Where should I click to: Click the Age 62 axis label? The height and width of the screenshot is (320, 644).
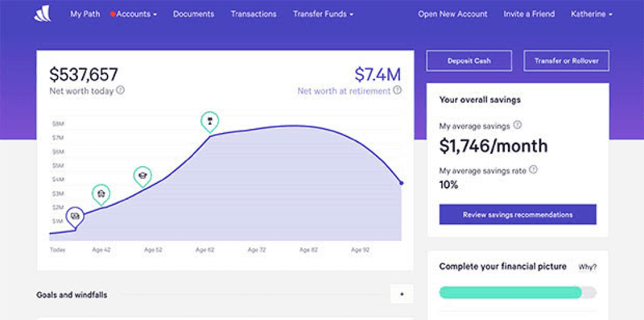point(205,250)
